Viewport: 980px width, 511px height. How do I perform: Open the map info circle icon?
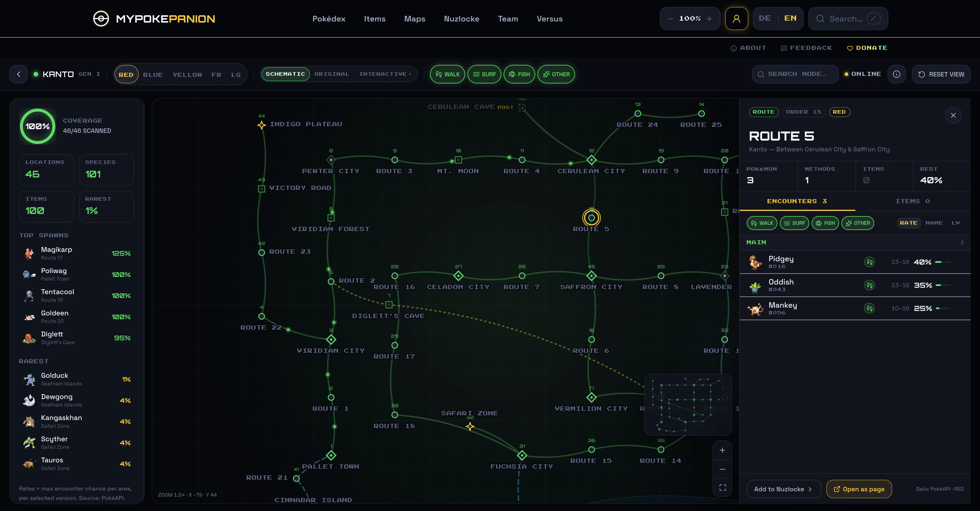[x=897, y=74]
